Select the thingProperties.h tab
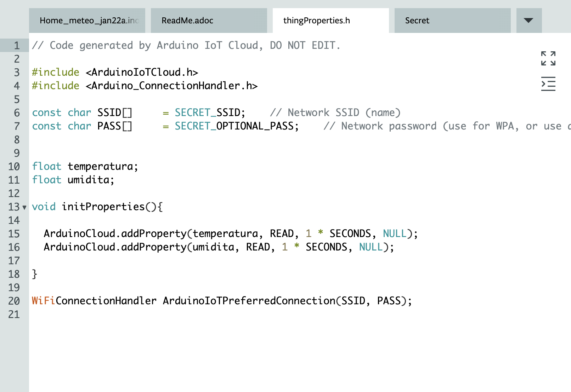 331,21
